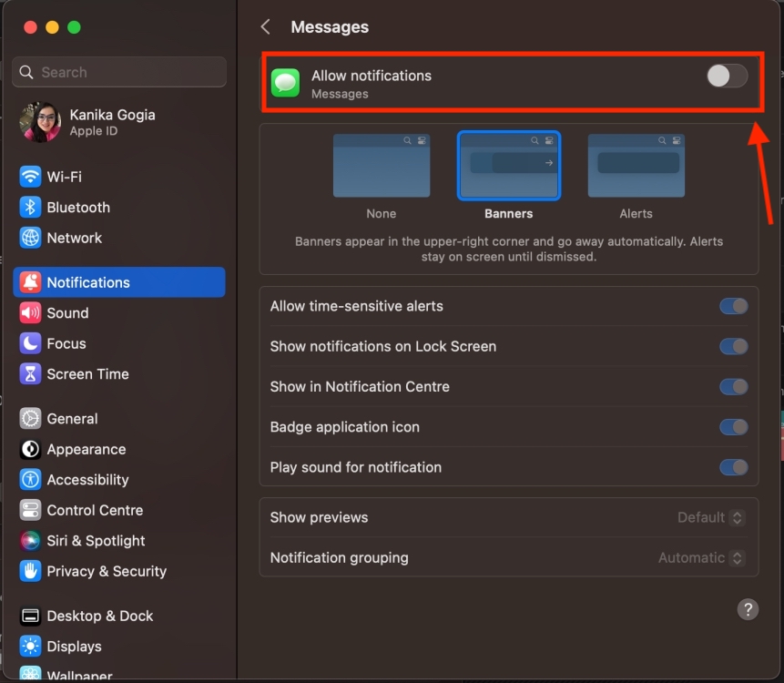Turn off Play sound for notification
This screenshot has height=683, width=784.
(x=733, y=467)
